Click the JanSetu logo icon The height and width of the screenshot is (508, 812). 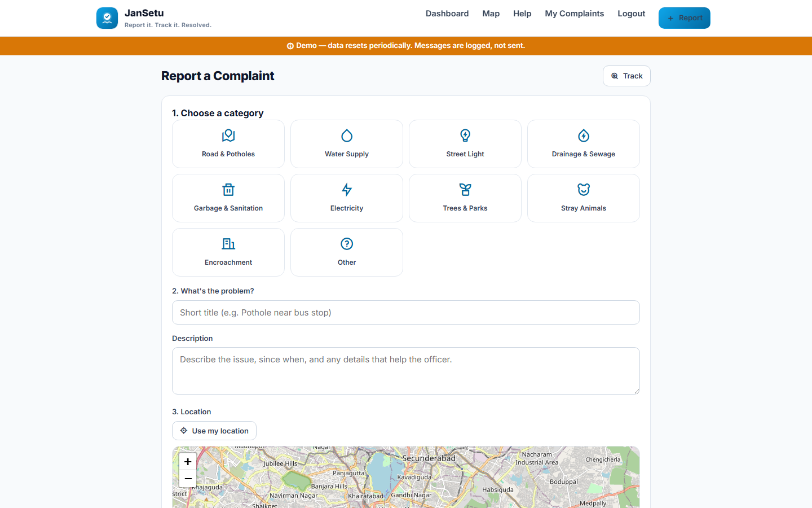point(107,18)
